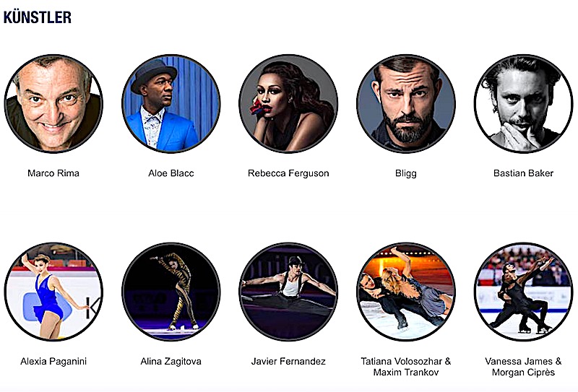Screen dimensions: 578x392
Task: Select Alina Zagitova's skating thumbnail
Action: point(171,292)
